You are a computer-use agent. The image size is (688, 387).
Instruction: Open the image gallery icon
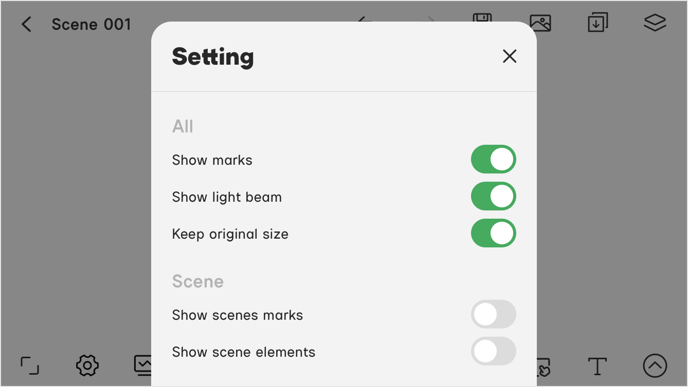[x=541, y=23]
